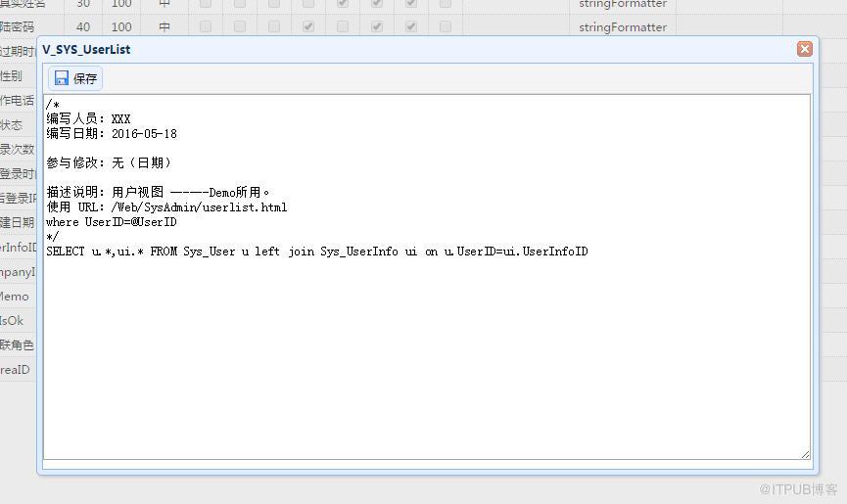Select the 状态 row in background table
Viewport: 847px width, 504px height.
click(12, 125)
